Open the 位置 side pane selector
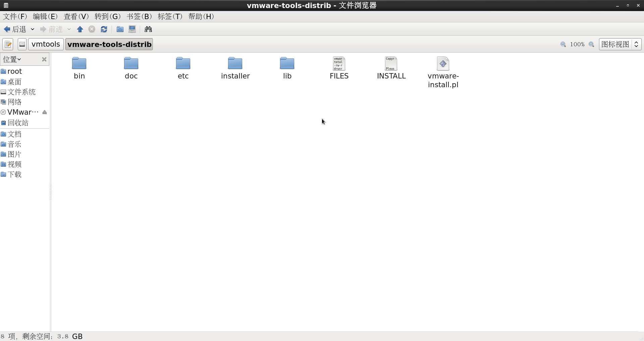Image resolution: width=644 pixels, height=341 pixels. tap(12, 59)
